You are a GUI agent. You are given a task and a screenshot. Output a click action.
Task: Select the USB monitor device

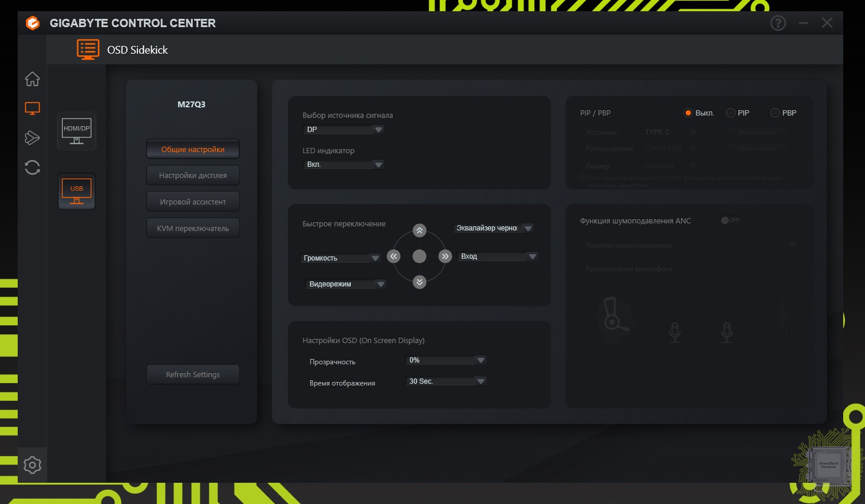(77, 192)
